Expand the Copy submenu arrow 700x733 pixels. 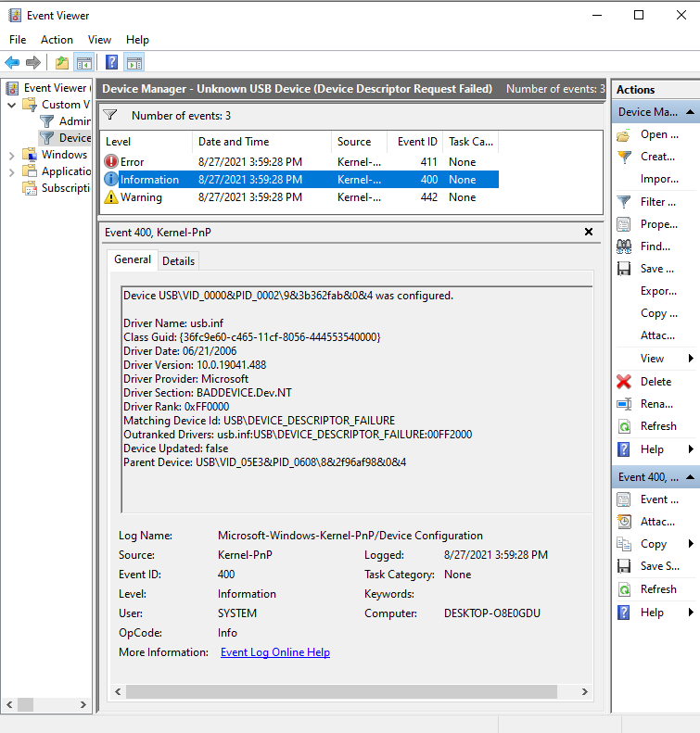tap(691, 544)
